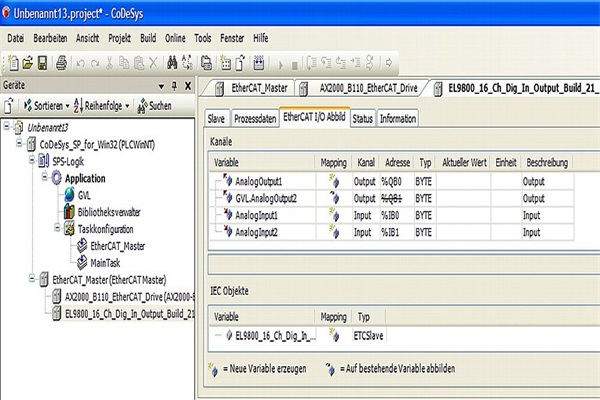Click the Adresse column header
Viewport: 600px width, 400px height.
click(x=395, y=162)
